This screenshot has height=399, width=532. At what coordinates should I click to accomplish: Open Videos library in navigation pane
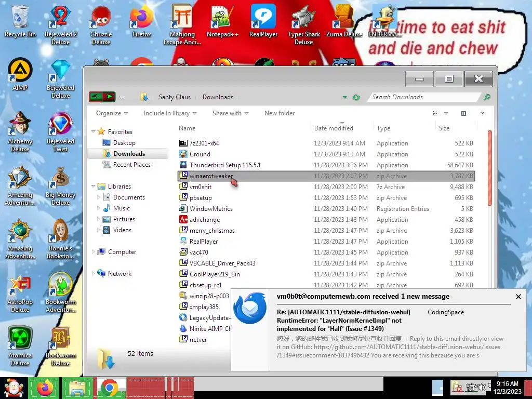click(117, 230)
